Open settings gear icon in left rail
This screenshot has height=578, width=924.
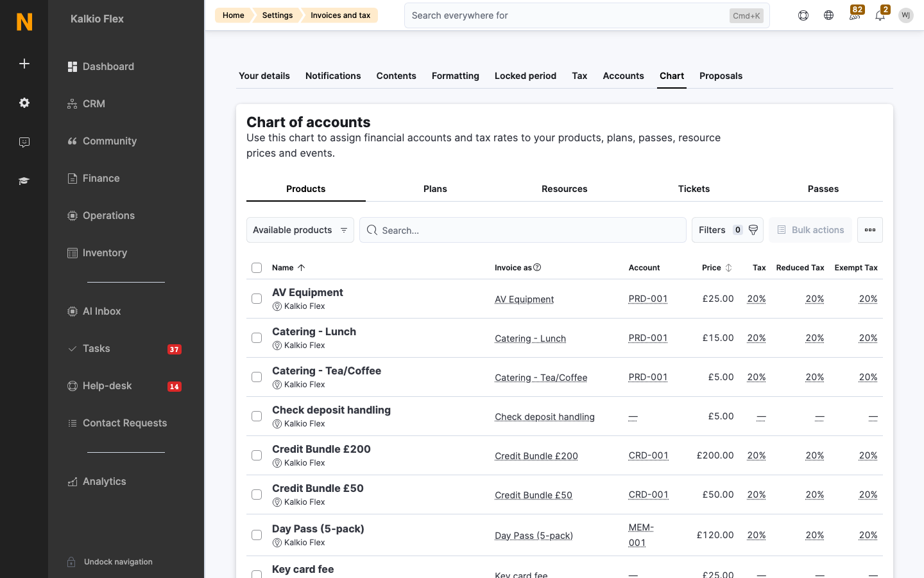tap(24, 103)
